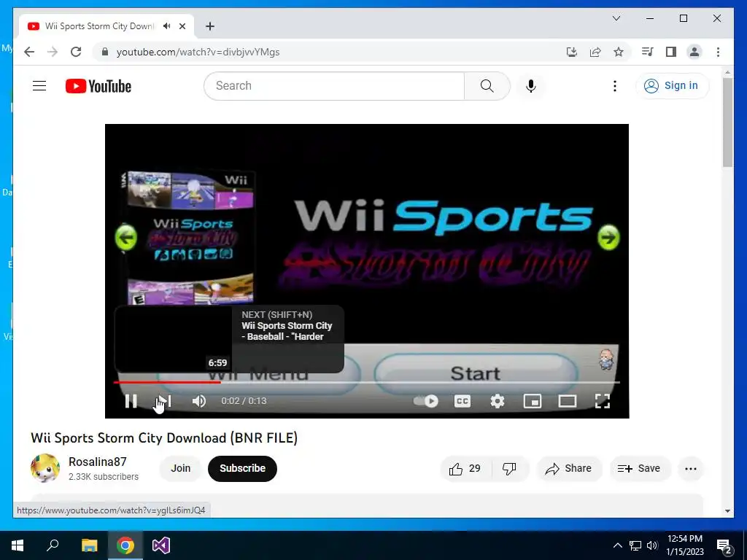Viewport: 747px width, 560px height.
Task: Click the search magnifier button
Action: click(x=487, y=86)
